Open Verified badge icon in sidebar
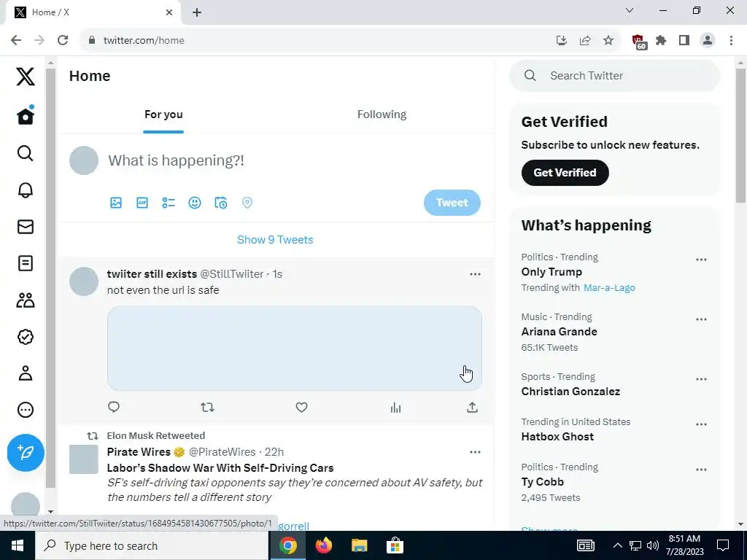Viewport: 747px width, 560px height. click(x=26, y=337)
